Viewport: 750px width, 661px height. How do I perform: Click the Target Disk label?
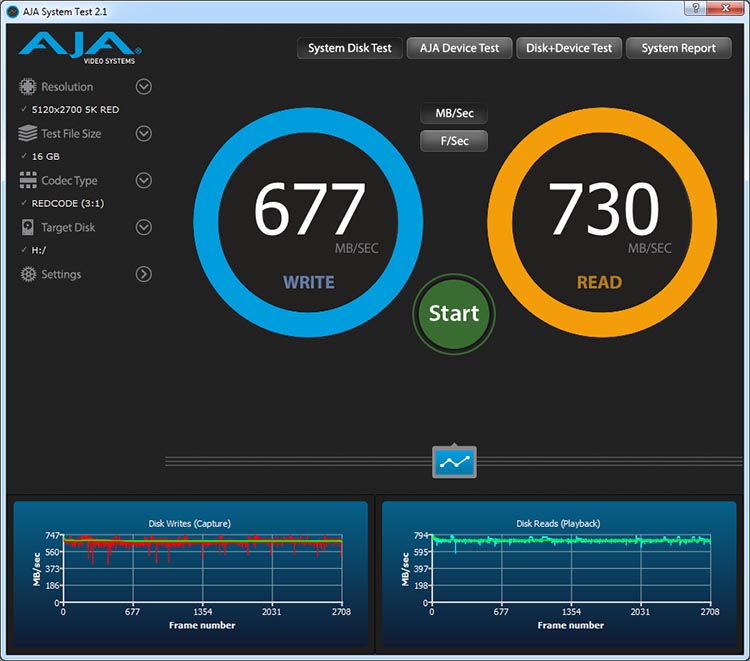[68, 227]
